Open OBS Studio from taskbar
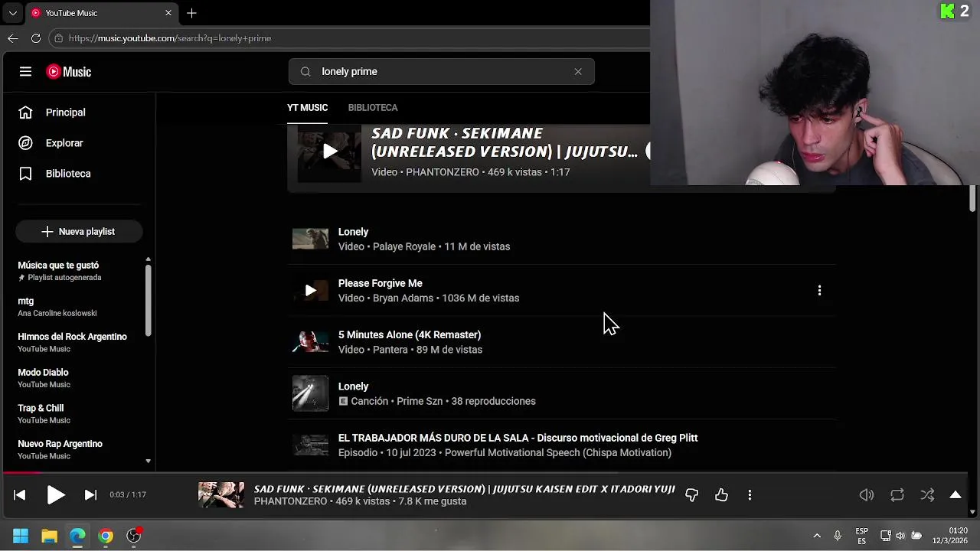The height and width of the screenshot is (551, 980). pyautogui.click(x=134, y=536)
